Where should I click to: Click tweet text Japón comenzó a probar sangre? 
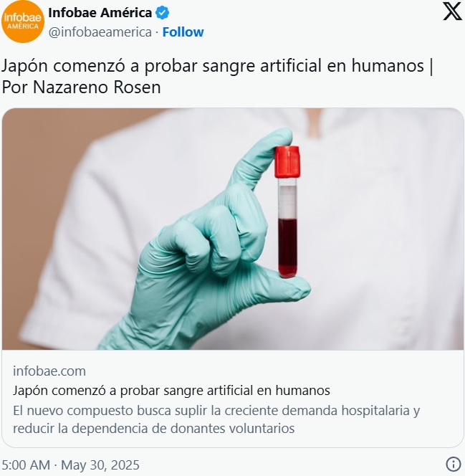pyautogui.click(x=218, y=65)
